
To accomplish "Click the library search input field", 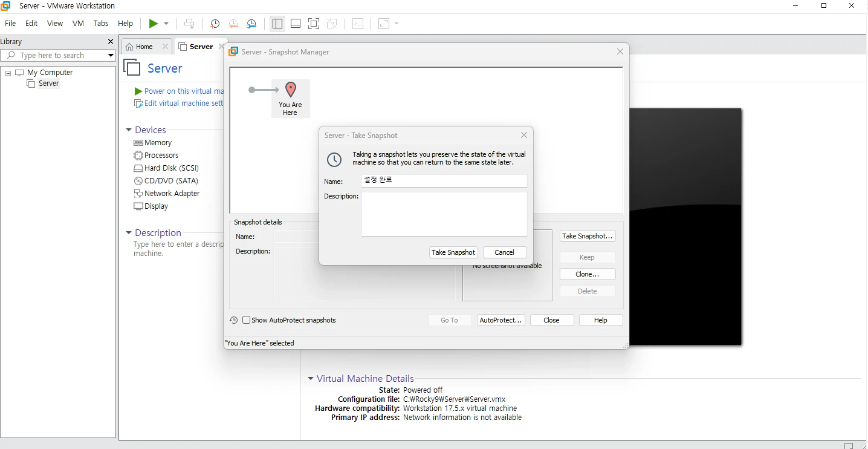I will (x=54, y=55).
